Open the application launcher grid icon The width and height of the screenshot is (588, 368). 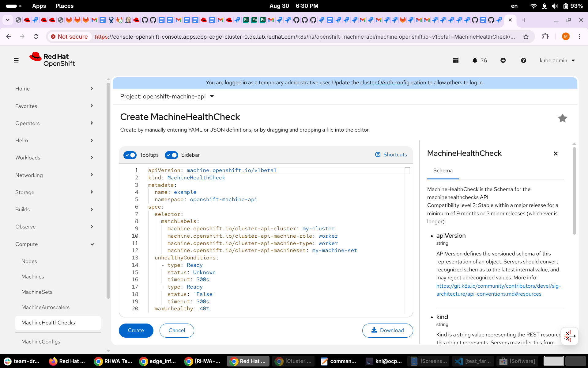456,60
